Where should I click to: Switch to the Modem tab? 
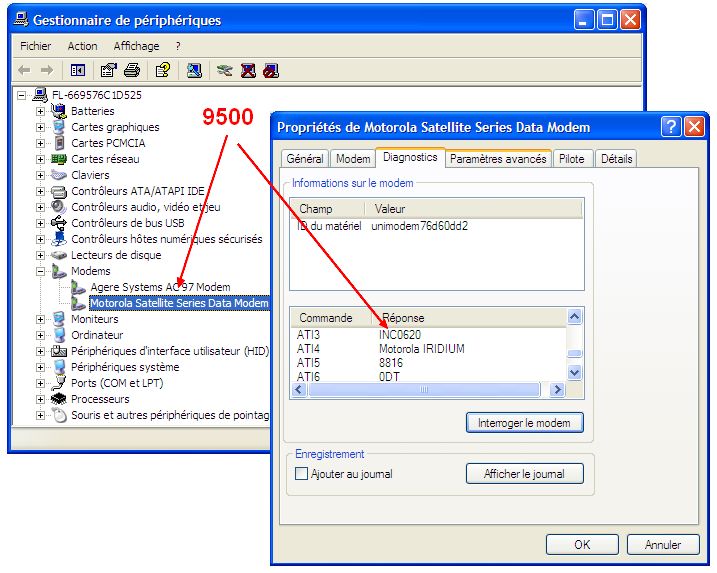point(353,159)
